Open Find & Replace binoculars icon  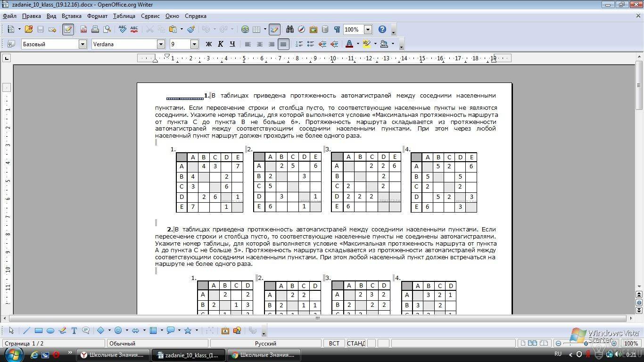(x=289, y=29)
